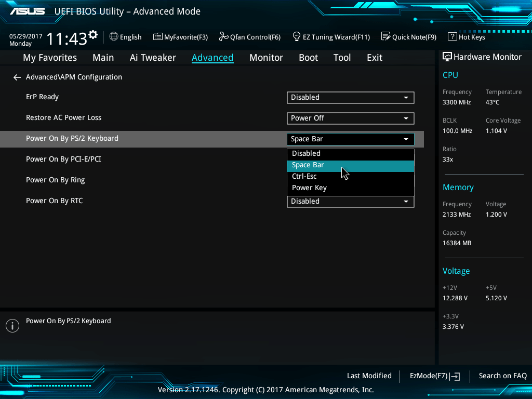Click the ASUS logo
The width and height of the screenshot is (532, 399).
[x=28, y=11]
